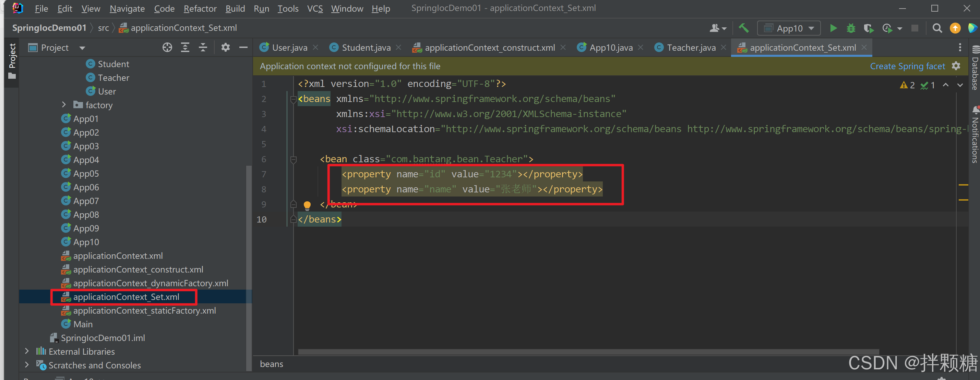Image resolution: width=980 pixels, height=380 pixels.
Task: Click Collapse All in Project panel
Action: (203, 48)
